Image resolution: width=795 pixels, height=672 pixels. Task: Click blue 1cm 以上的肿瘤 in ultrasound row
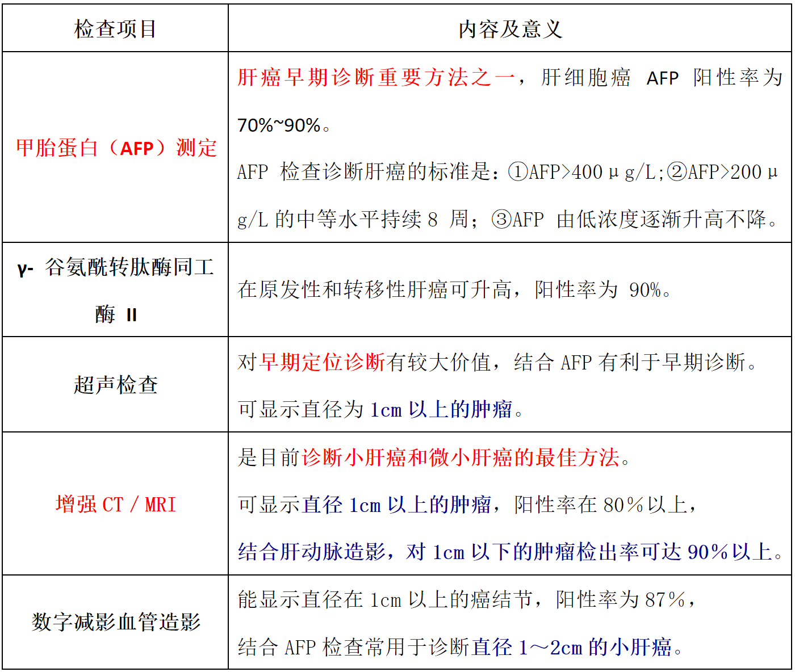(x=441, y=409)
